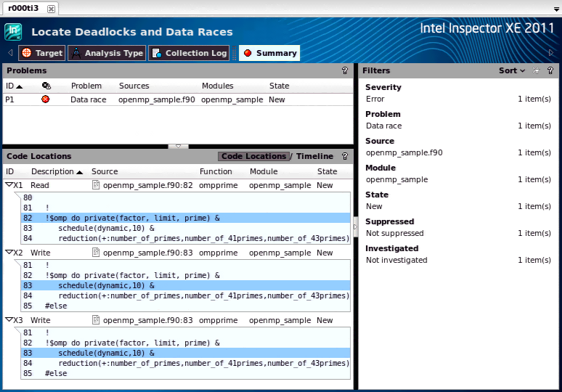Click the severity column header icon
The image size is (562, 392).
tap(46, 86)
